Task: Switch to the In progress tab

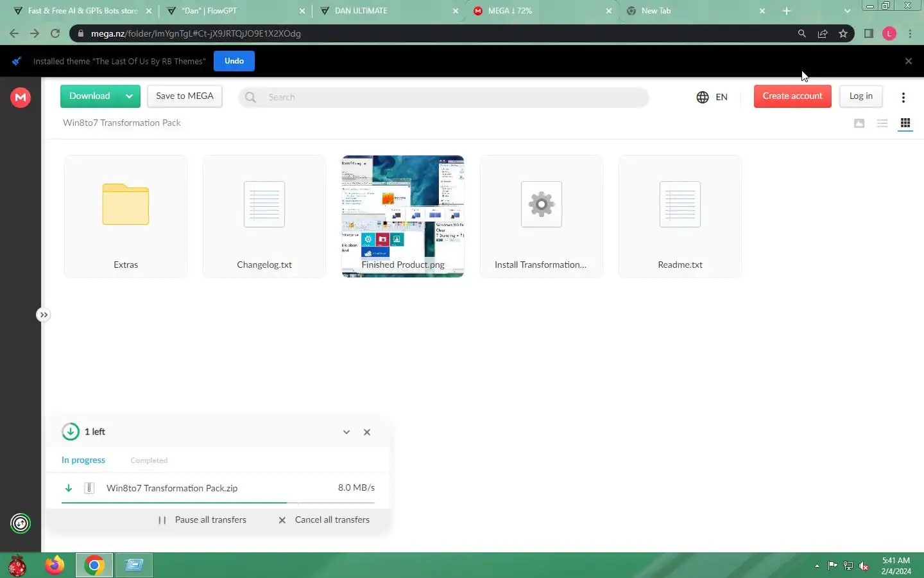Action: 83,460
